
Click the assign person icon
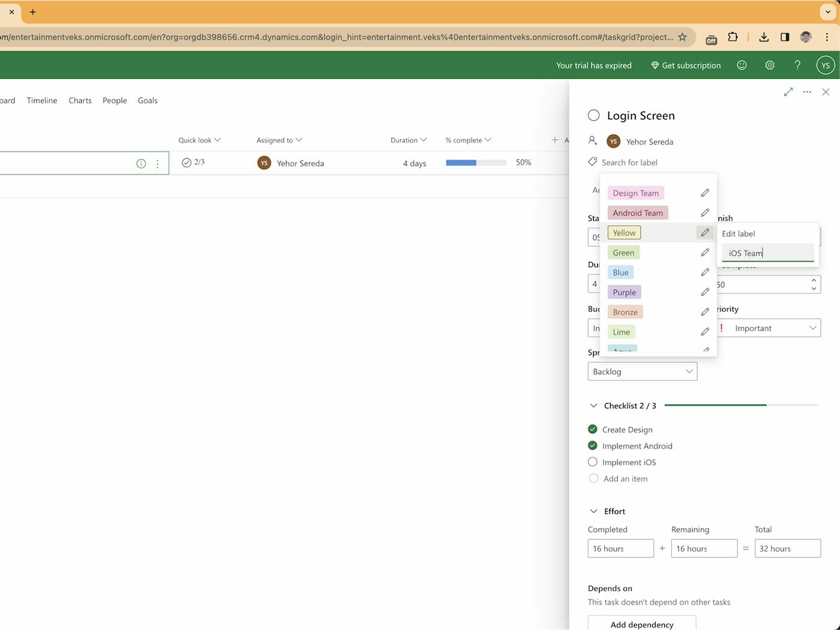click(x=592, y=140)
